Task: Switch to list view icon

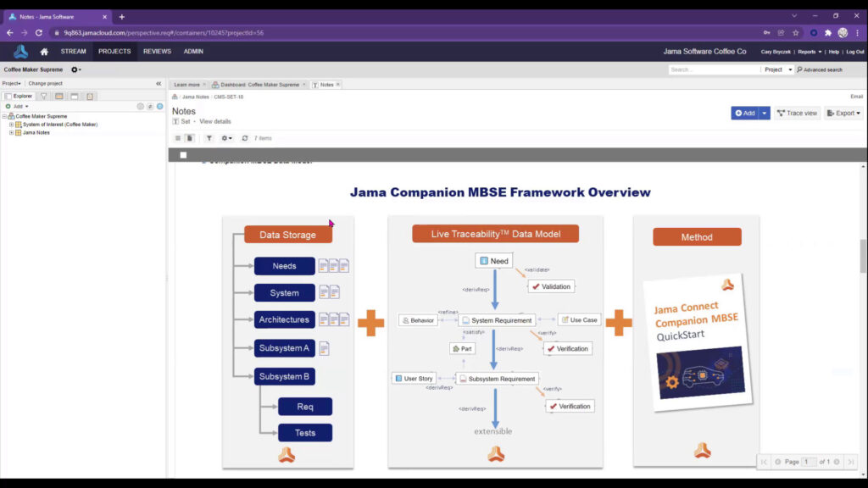Action: pos(178,138)
